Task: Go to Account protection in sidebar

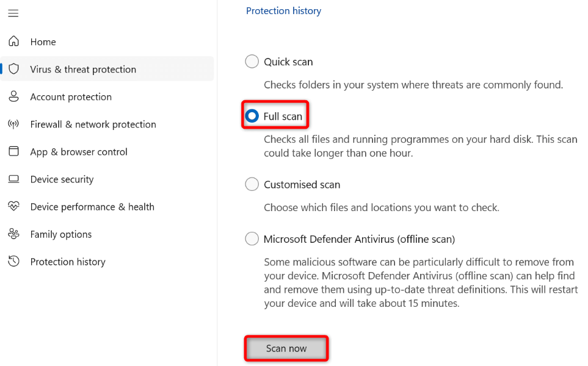Action: [x=71, y=97]
